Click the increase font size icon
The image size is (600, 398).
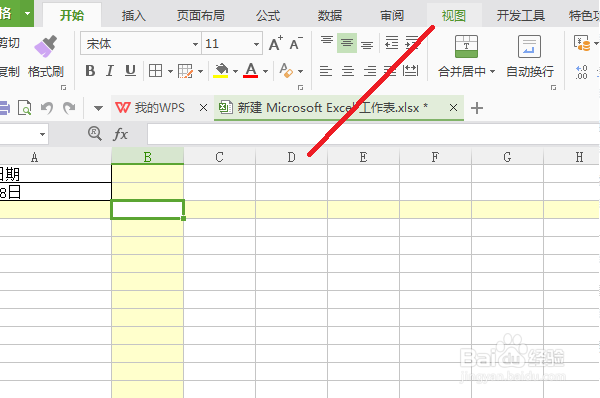276,43
